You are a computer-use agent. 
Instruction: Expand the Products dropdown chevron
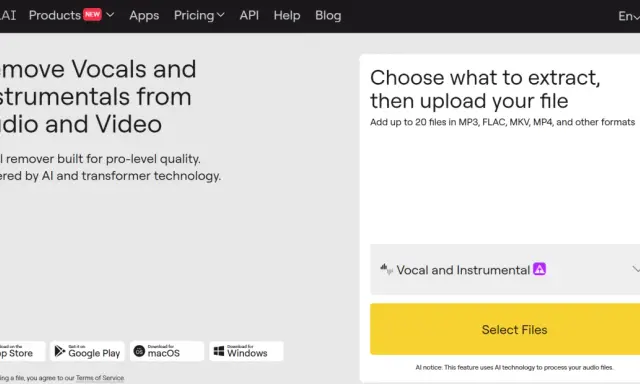pyautogui.click(x=110, y=15)
